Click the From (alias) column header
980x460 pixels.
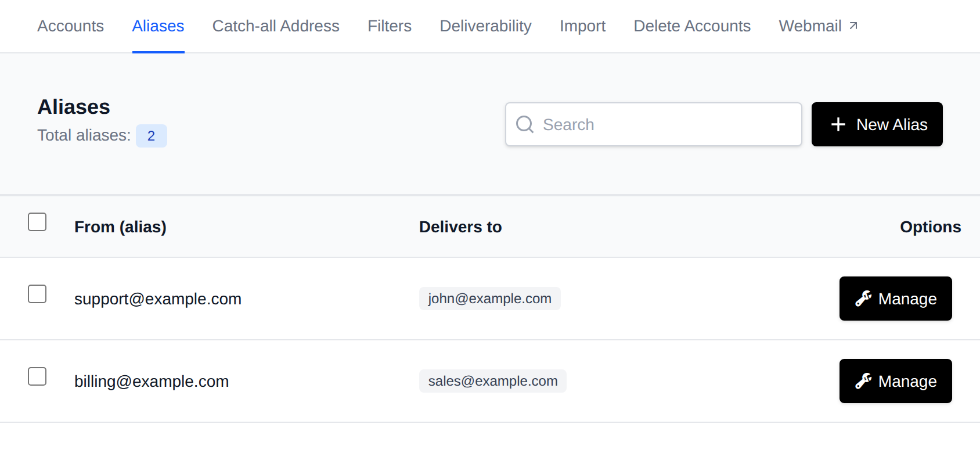click(120, 227)
